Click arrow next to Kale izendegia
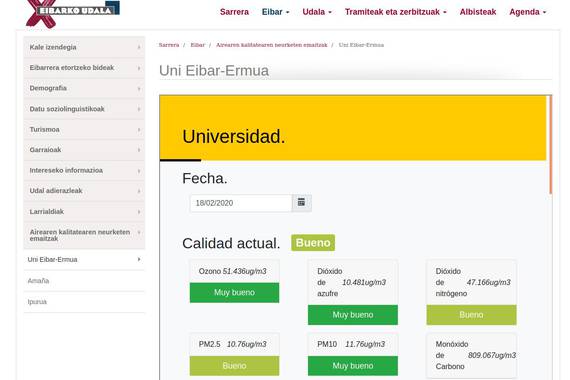The width and height of the screenshot is (570, 380). [x=139, y=47]
